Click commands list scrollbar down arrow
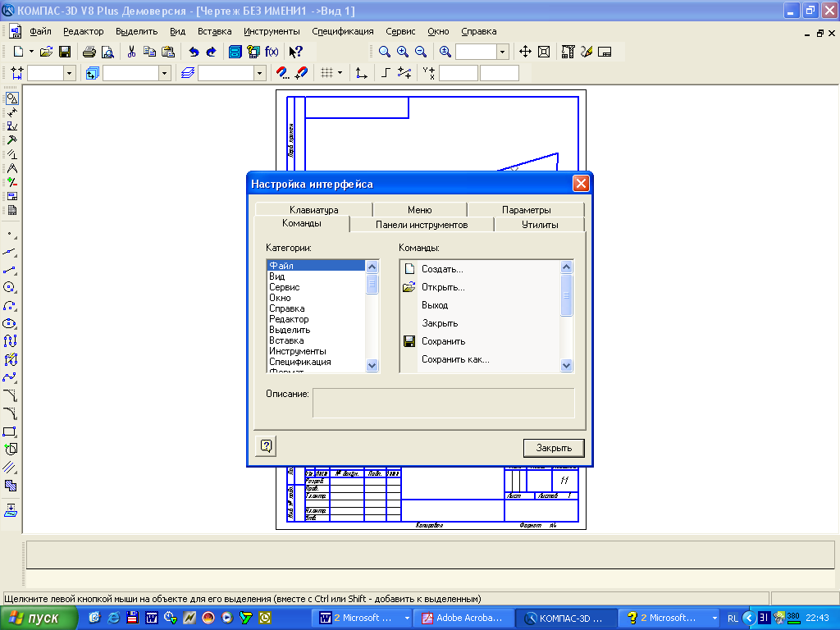This screenshot has width=840, height=630. point(566,365)
